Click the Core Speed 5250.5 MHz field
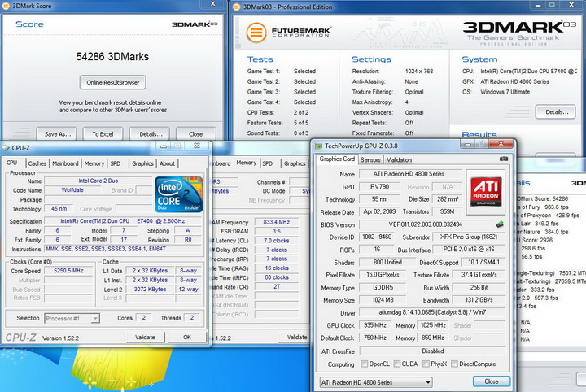The width and height of the screenshot is (586, 392). [68, 271]
